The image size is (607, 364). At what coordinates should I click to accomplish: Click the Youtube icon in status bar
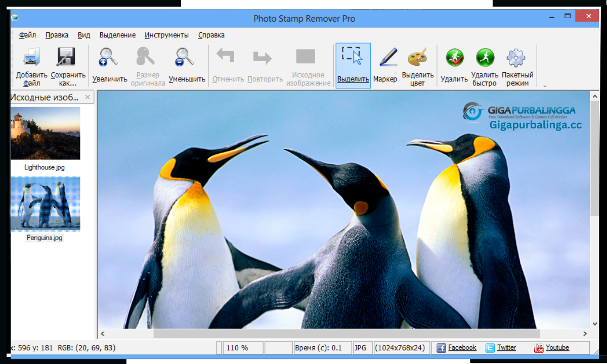click(539, 348)
